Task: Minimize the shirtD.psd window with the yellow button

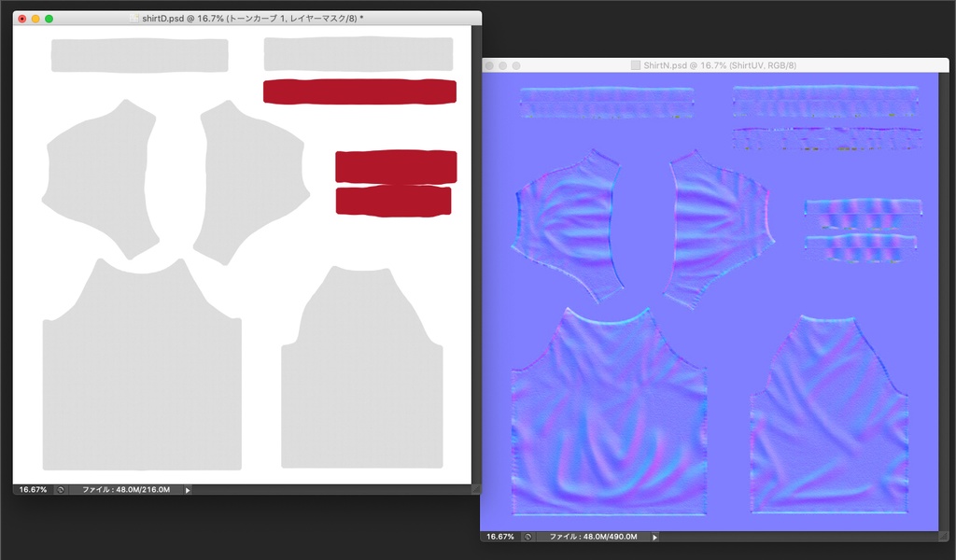Action: click(36, 19)
